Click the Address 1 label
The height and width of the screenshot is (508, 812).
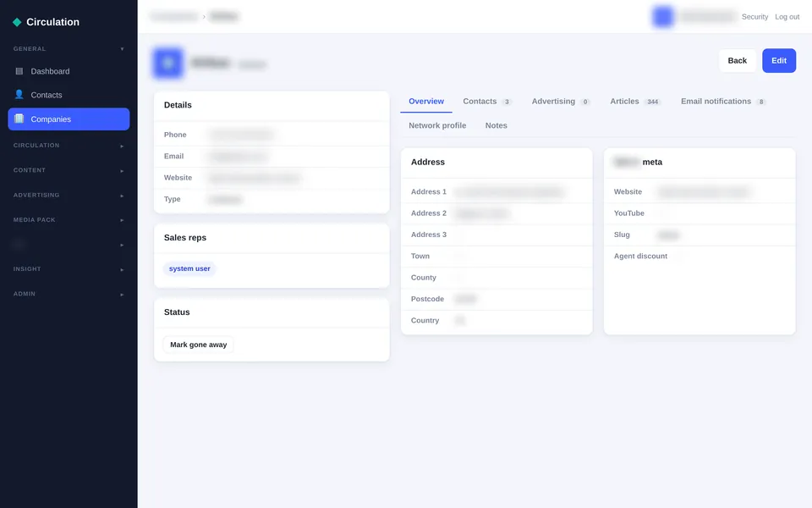click(428, 192)
